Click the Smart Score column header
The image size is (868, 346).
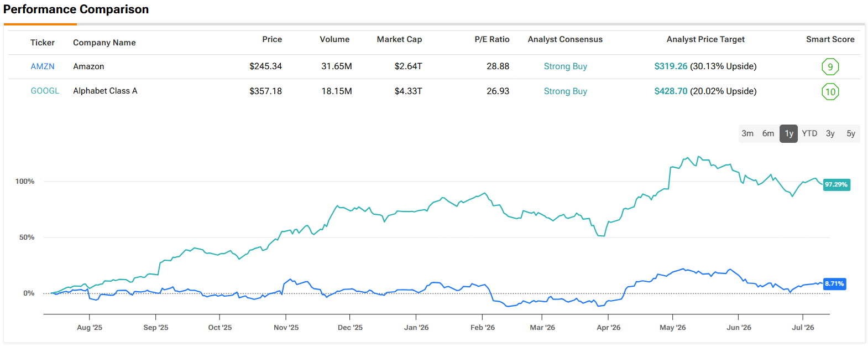coord(830,39)
